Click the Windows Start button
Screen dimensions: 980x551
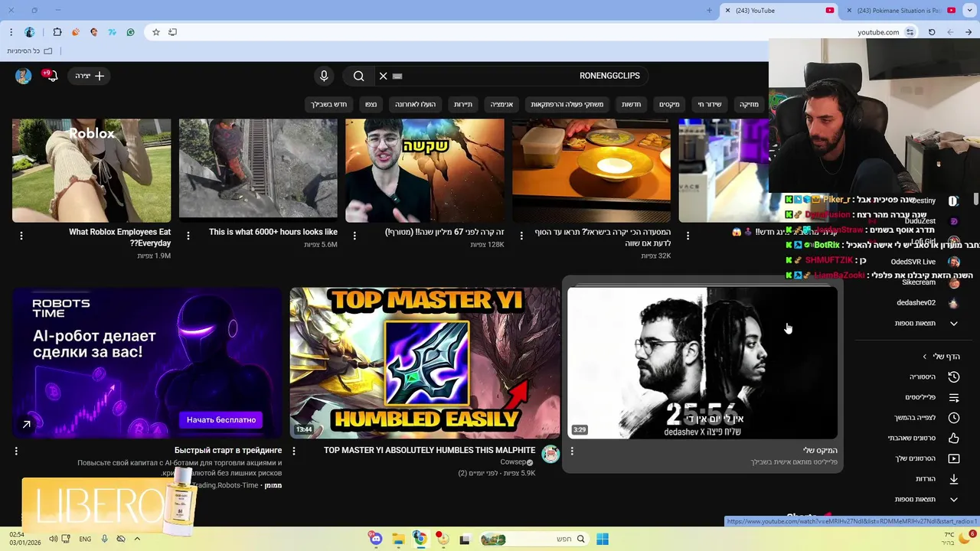[603, 539]
